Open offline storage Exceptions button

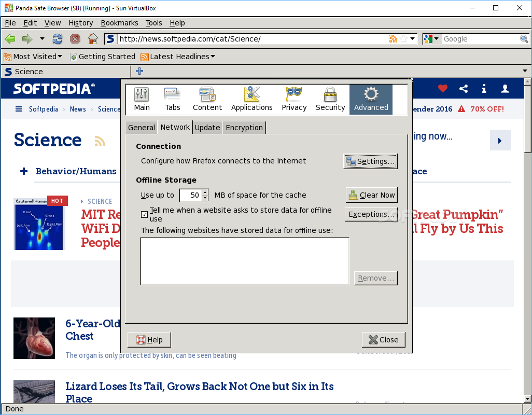tap(371, 214)
